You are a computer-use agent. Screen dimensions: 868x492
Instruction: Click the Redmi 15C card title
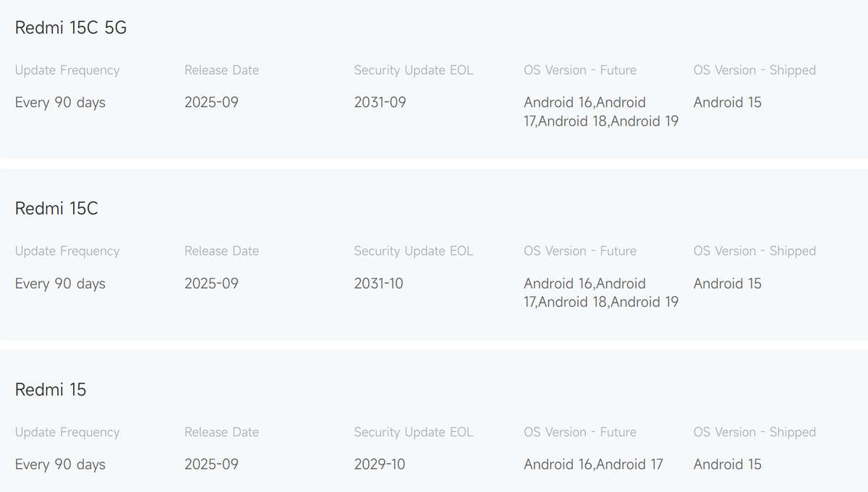click(56, 208)
